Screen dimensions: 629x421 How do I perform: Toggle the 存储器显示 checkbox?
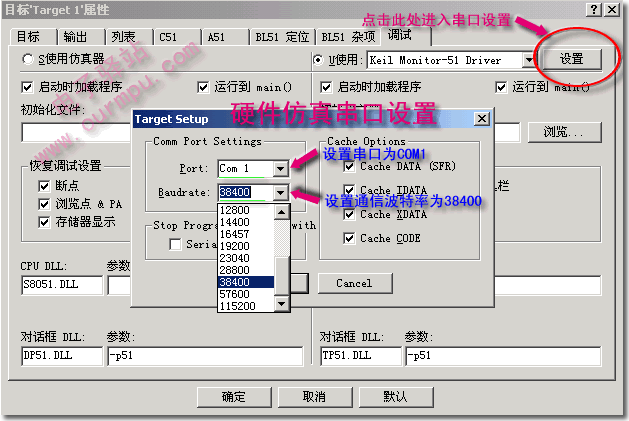pyautogui.click(x=44, y=222)
